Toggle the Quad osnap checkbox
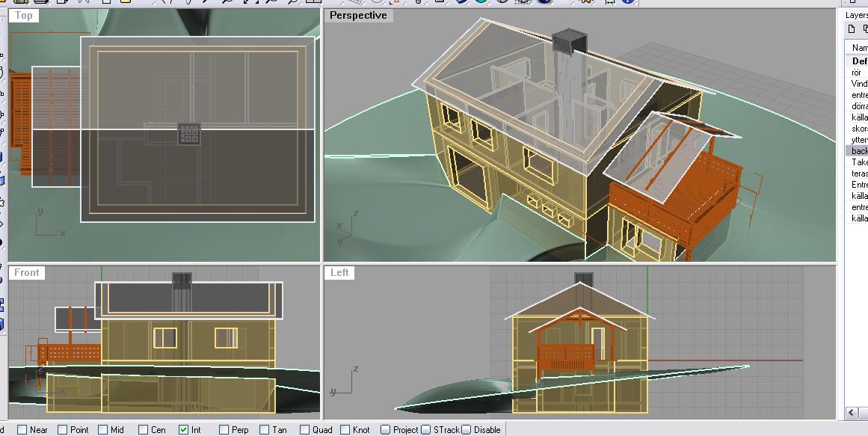This screenshot has width=868, height=436. (304, 430)
